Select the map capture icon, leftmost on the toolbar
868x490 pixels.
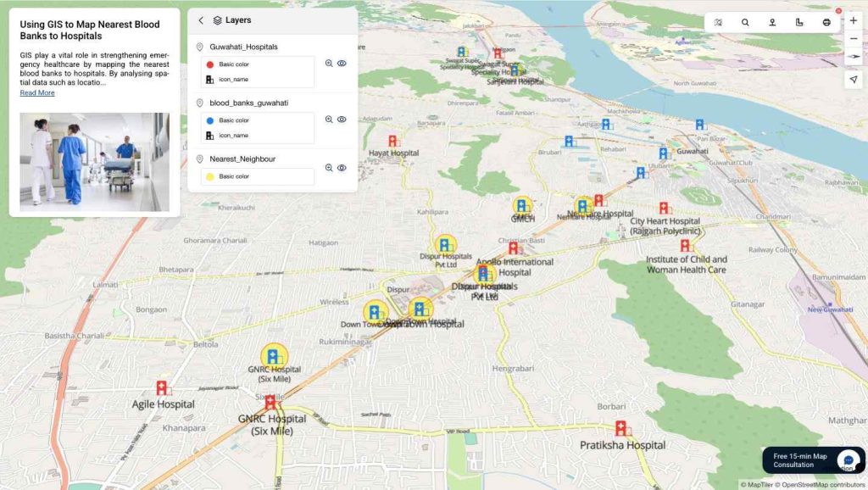click(x=718, y=23)
